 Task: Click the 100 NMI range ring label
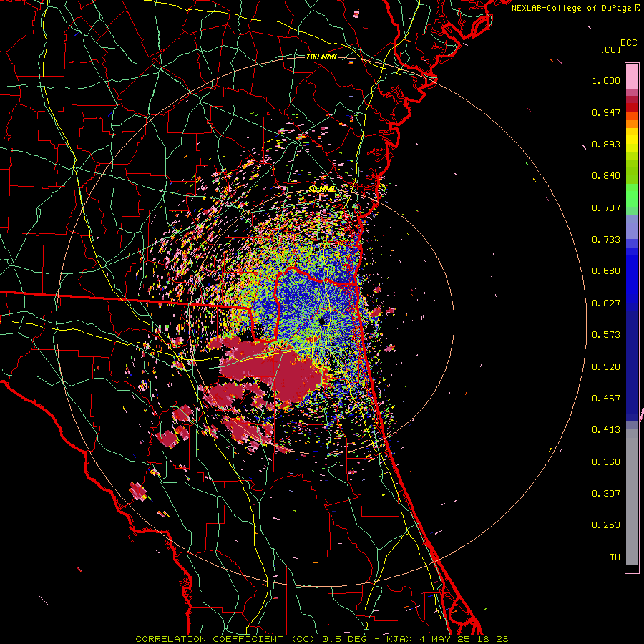click(x=321, y=57)
